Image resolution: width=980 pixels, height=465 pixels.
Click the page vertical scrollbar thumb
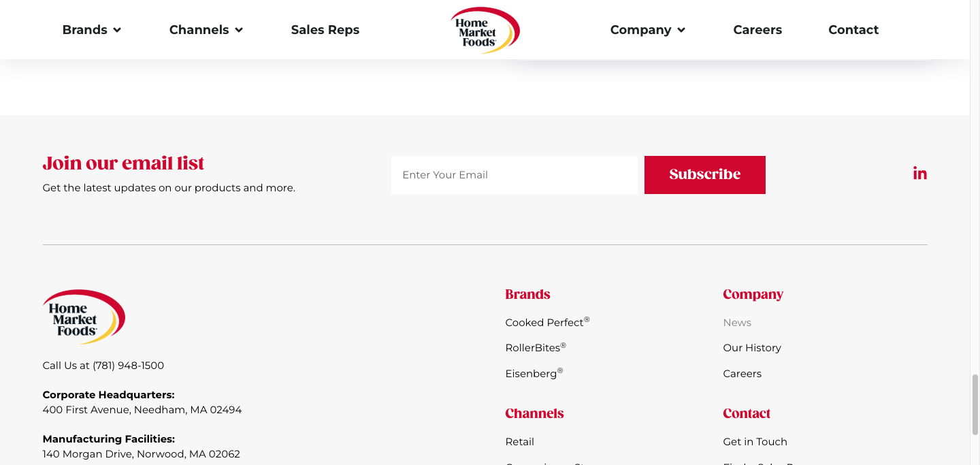tap(975, 403)
